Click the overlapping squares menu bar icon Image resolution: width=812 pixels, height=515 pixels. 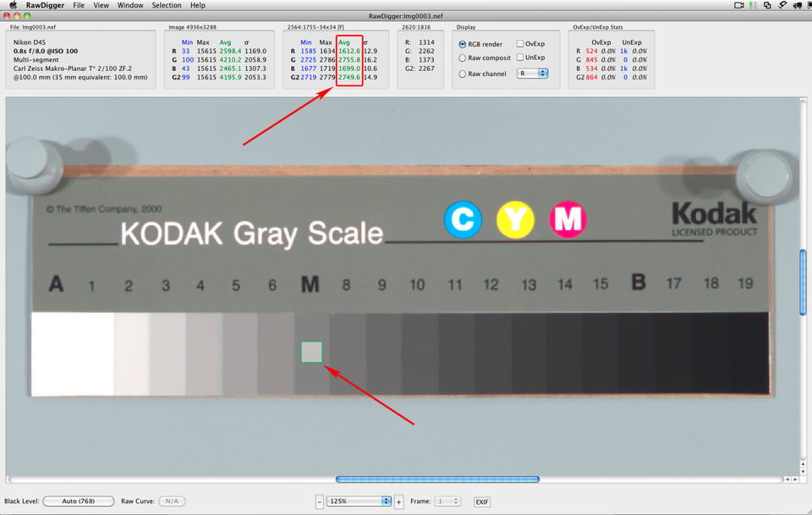[767, 5]
